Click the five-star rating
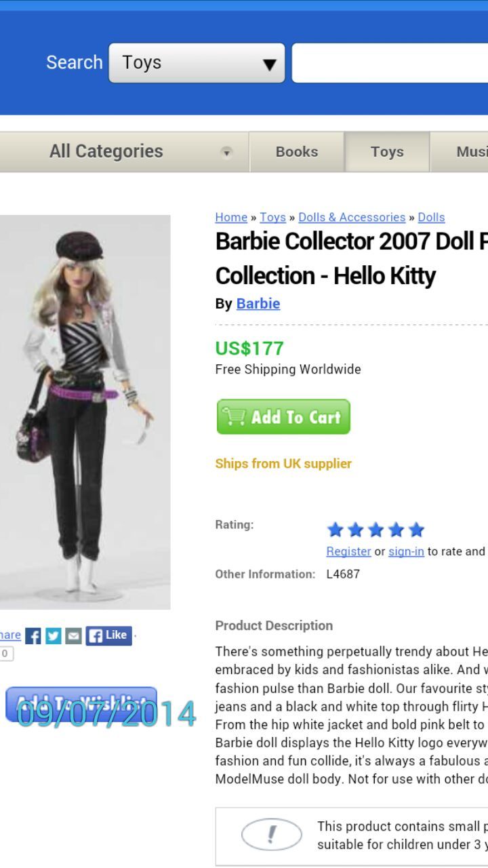This screenshot has height=868, width=488. click(375, 530)
